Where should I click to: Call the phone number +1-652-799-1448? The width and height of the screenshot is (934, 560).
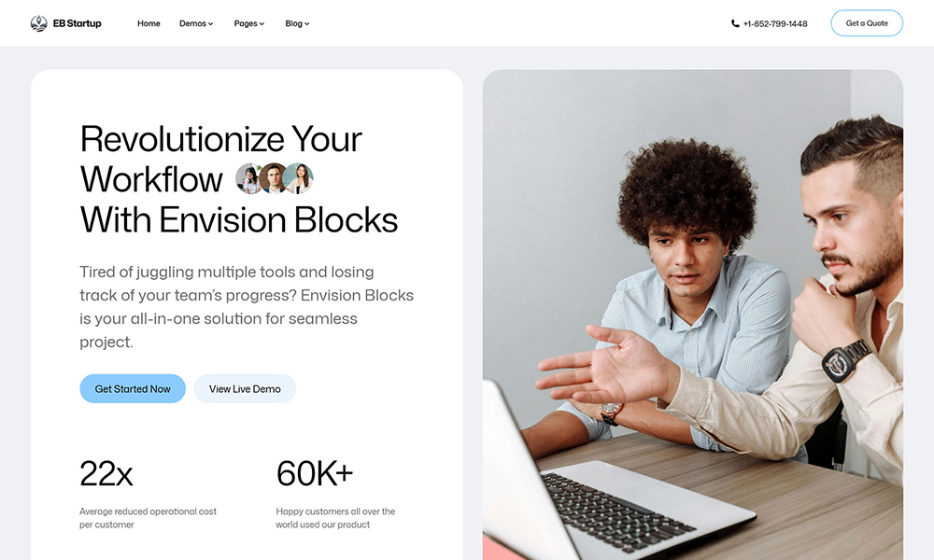pyautogui.click(x=775, y=24)
